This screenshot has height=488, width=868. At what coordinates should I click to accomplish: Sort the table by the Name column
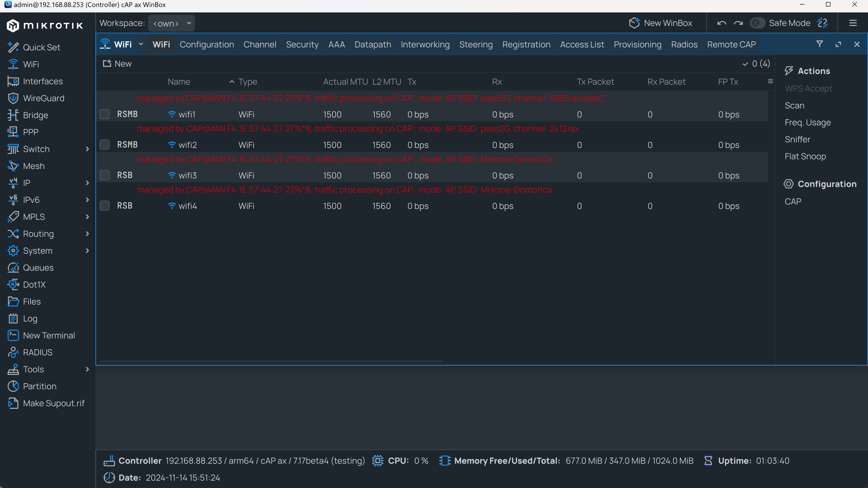tap(179, 81)
